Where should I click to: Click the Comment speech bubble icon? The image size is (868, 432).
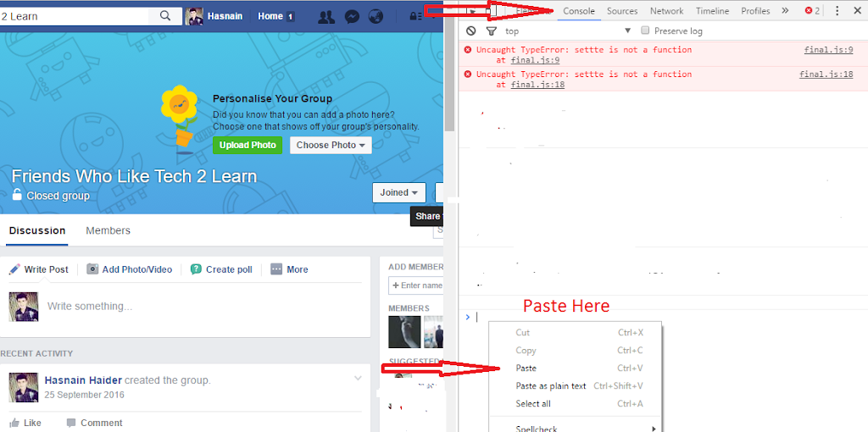(x=71, y=423)
